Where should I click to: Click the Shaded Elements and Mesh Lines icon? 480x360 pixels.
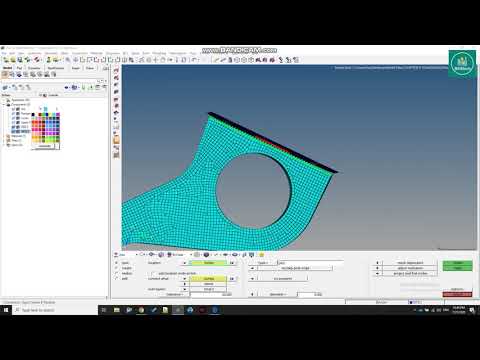[206, 255]
